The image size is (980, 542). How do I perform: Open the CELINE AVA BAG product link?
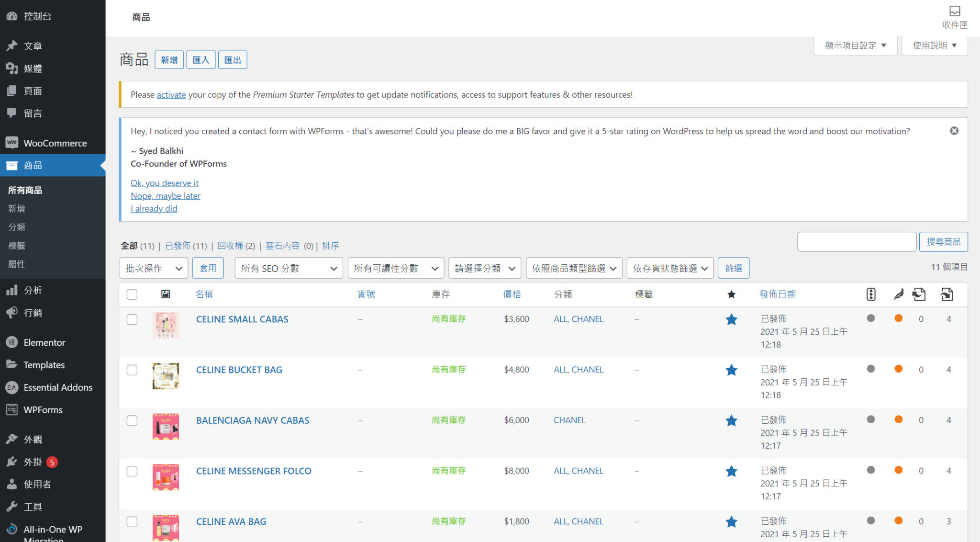point(231,521)
